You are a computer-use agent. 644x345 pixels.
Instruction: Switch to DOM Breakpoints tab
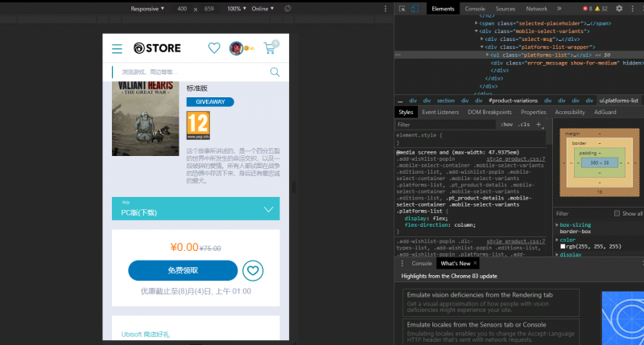coord(489,112)
